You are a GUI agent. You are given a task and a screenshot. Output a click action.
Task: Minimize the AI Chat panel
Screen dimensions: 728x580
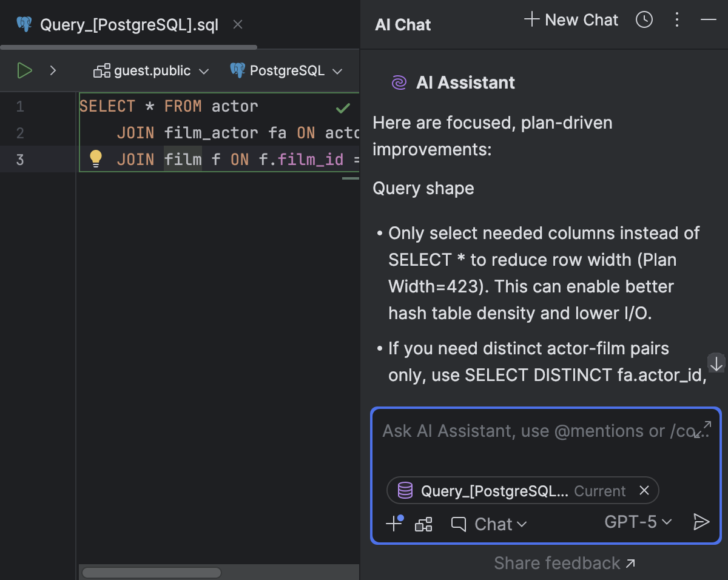[708, 20]
